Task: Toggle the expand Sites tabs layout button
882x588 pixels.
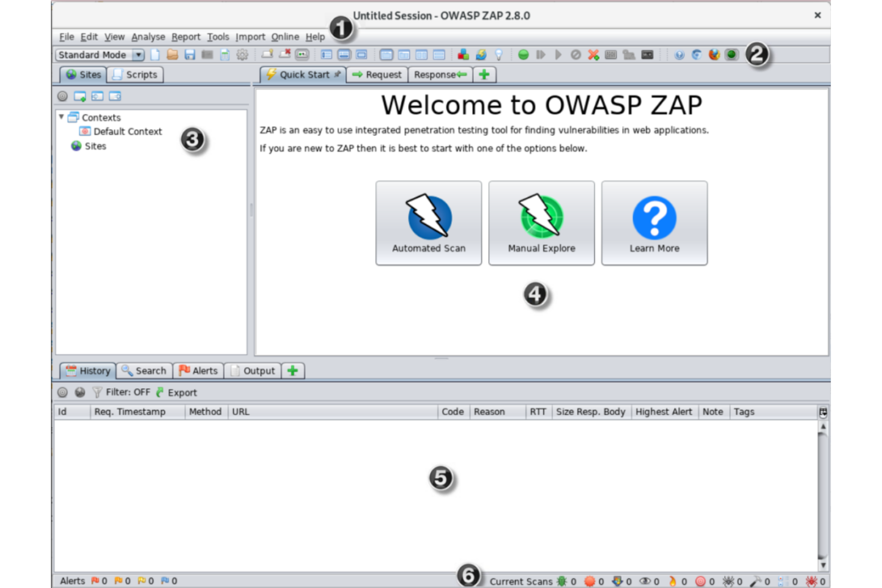Action: (x=326, y=55)
